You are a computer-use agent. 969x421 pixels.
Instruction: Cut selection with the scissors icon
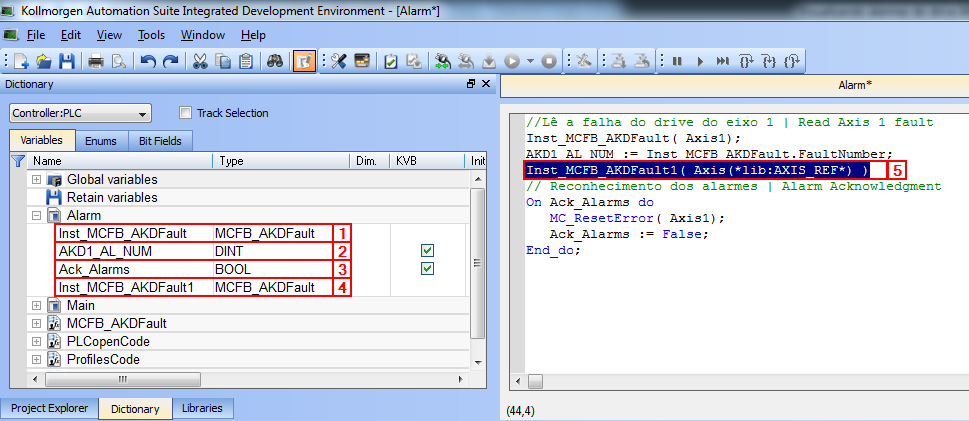click(200, 61)
